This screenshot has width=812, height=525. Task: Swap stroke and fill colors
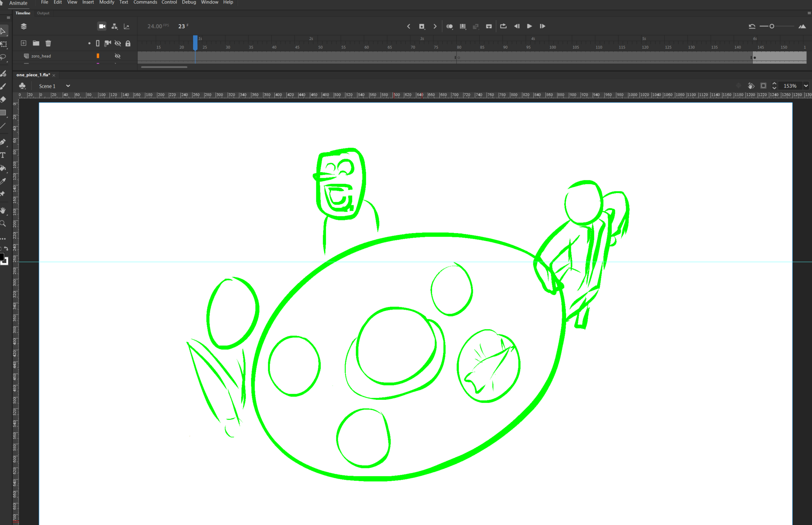coord(6,248)
